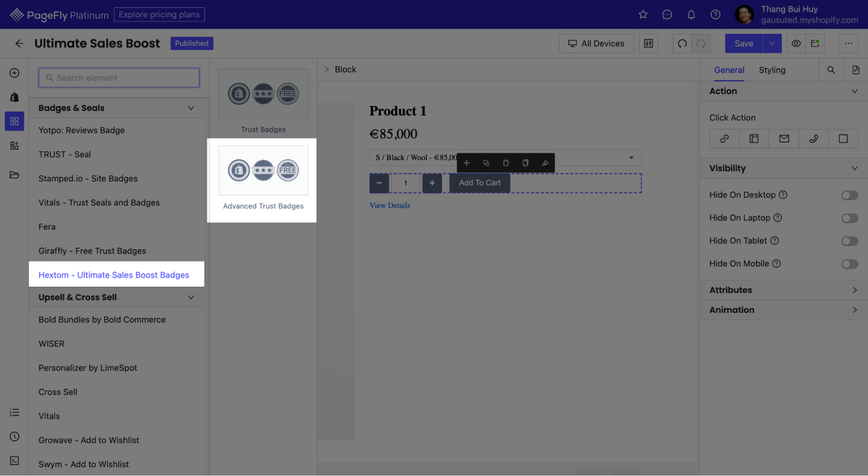Decrease quantity with minus button
The height and width of the screenshot is (476, 868).
(379, 183)
